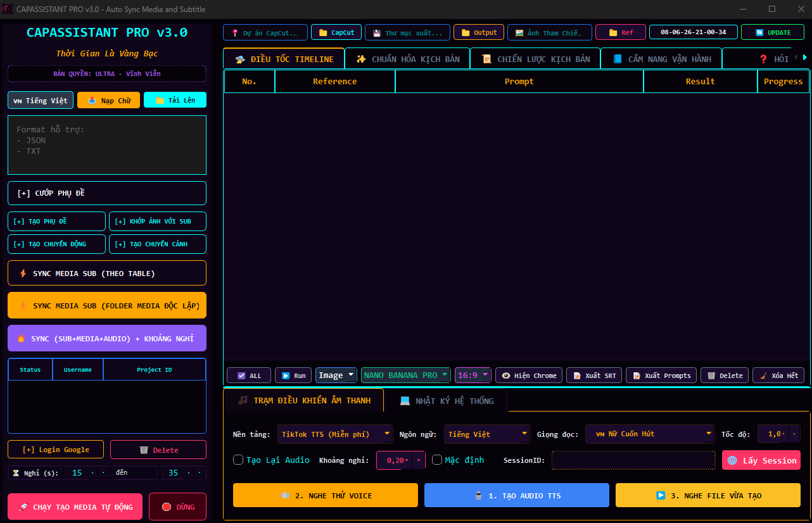Click the Xuất Prompts export button

point(661,375)
